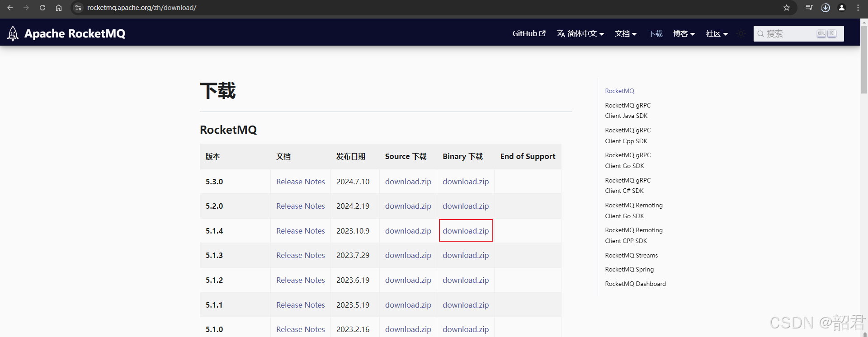This screenshot has height=337, width=868.
Task: Jump to RocketMQ Dashboard section
Action: point(635,284)
